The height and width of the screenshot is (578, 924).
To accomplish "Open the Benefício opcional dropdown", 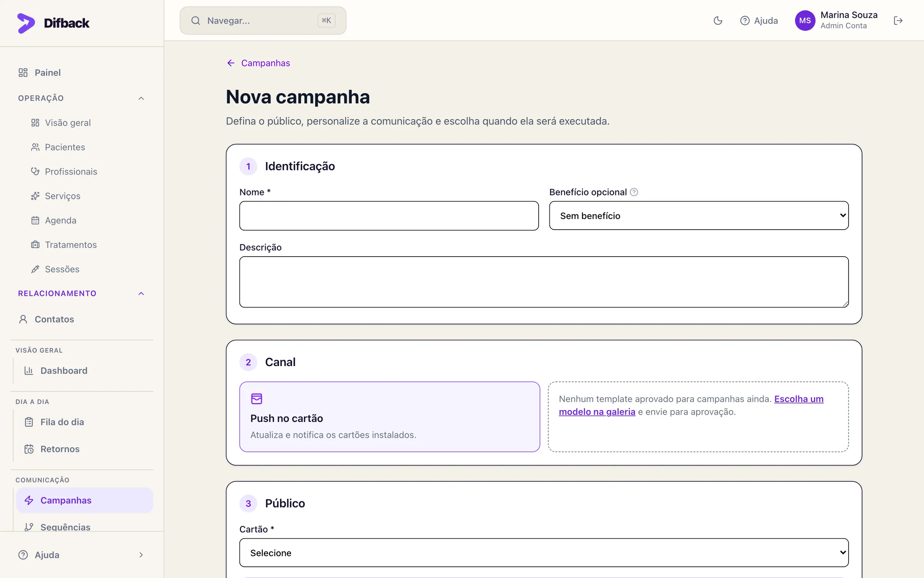I will click(699, 215).
